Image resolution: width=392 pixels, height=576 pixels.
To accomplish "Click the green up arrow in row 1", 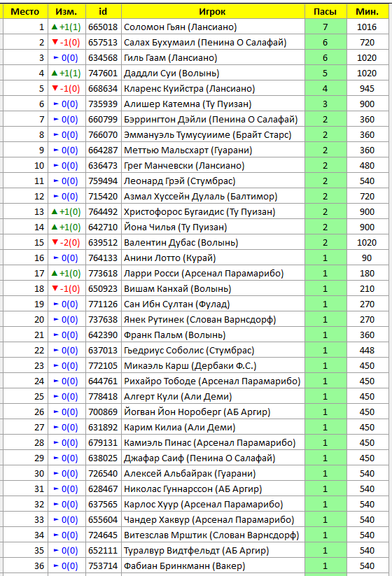I will 55,27.
